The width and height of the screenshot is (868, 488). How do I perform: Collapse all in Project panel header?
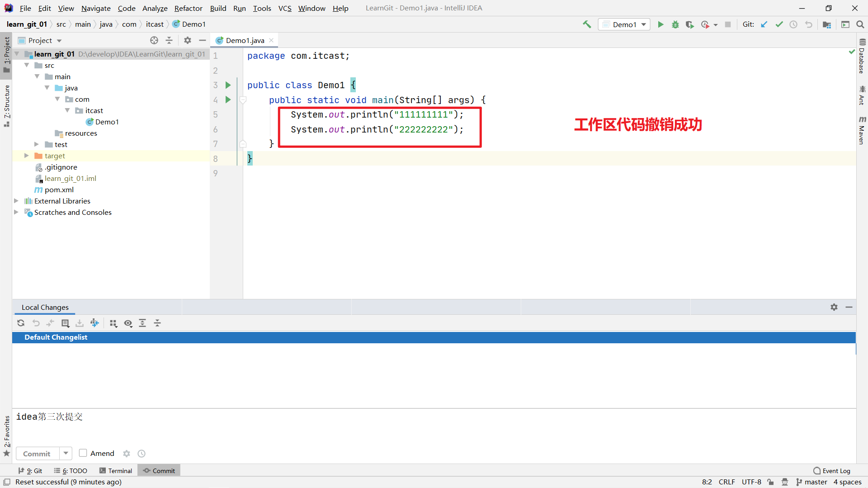tap(169, 40)
